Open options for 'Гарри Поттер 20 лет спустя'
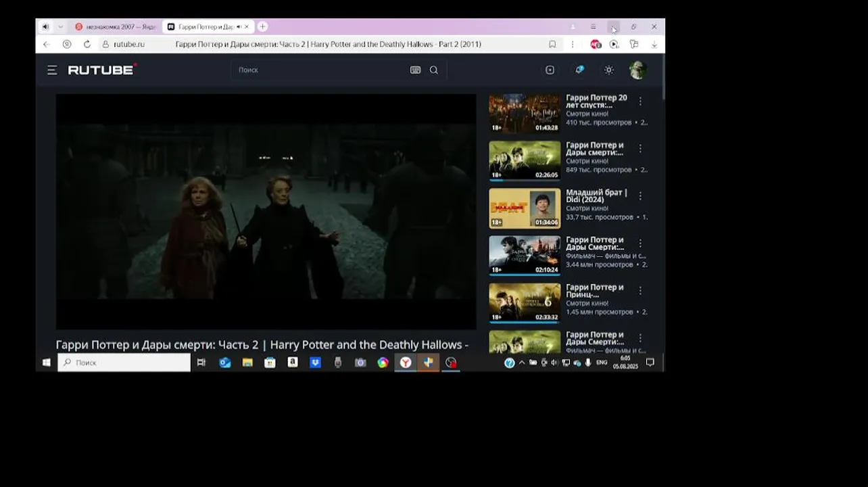The height and width of the screenshot is (487, 868). click(640, 101)
